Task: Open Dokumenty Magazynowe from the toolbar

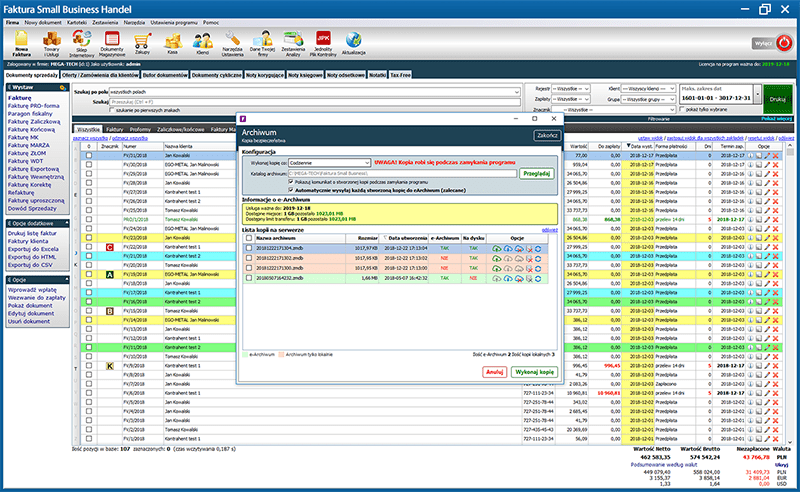Action: click(112, 43)
